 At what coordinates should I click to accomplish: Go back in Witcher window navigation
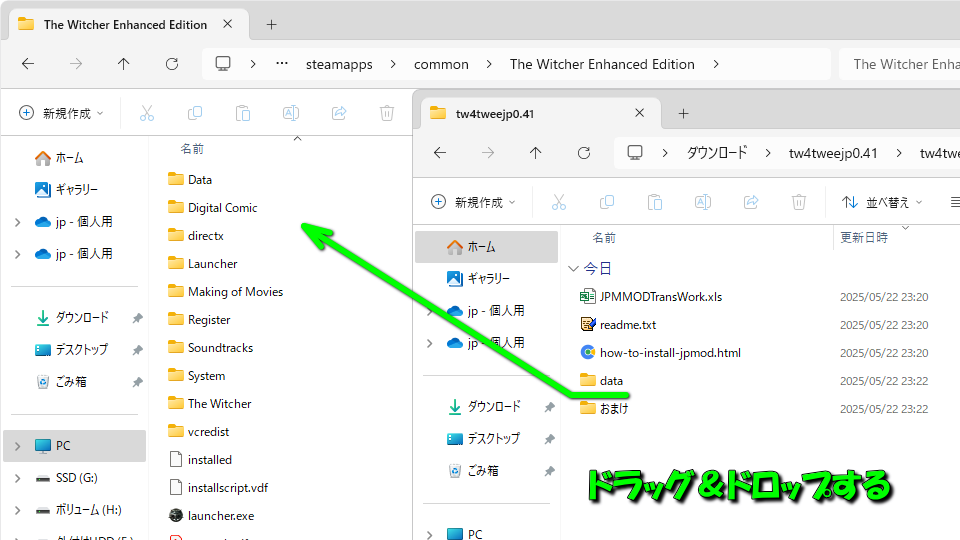point(28,64)
